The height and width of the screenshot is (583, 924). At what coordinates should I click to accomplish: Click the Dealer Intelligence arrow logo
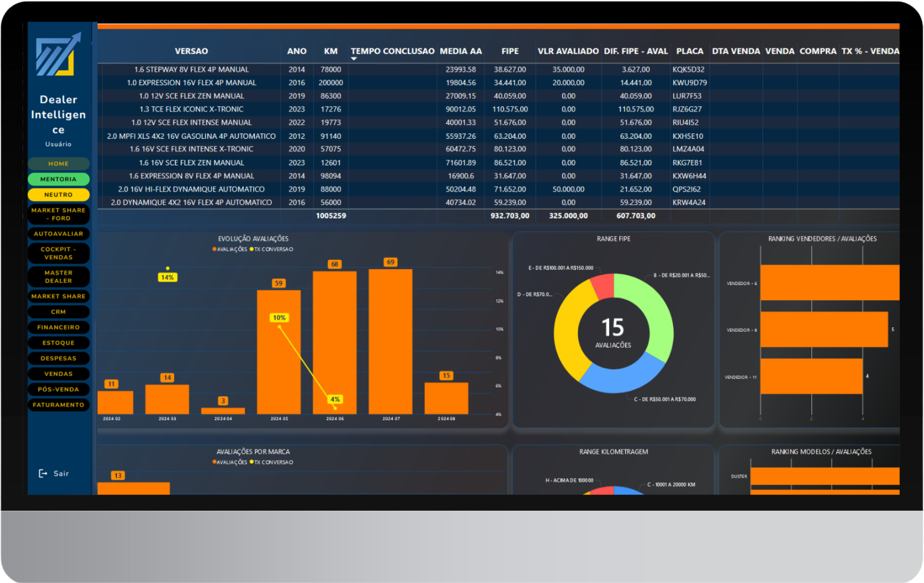click(58, 54)
